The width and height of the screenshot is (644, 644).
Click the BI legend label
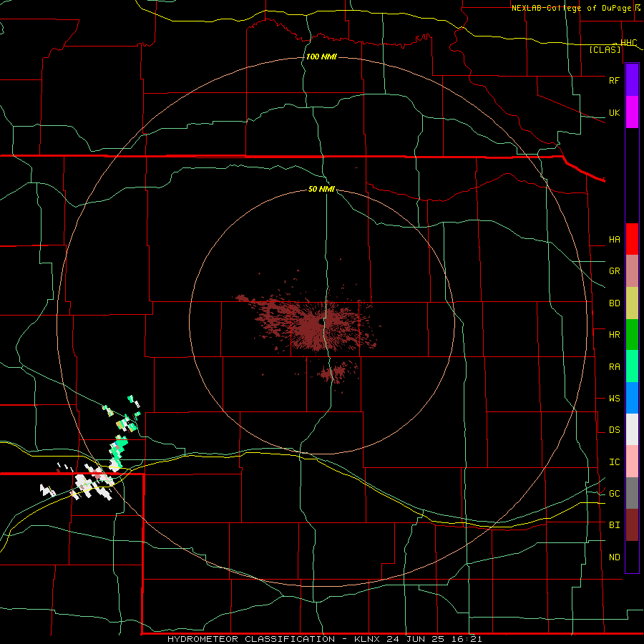coord(614,525)
